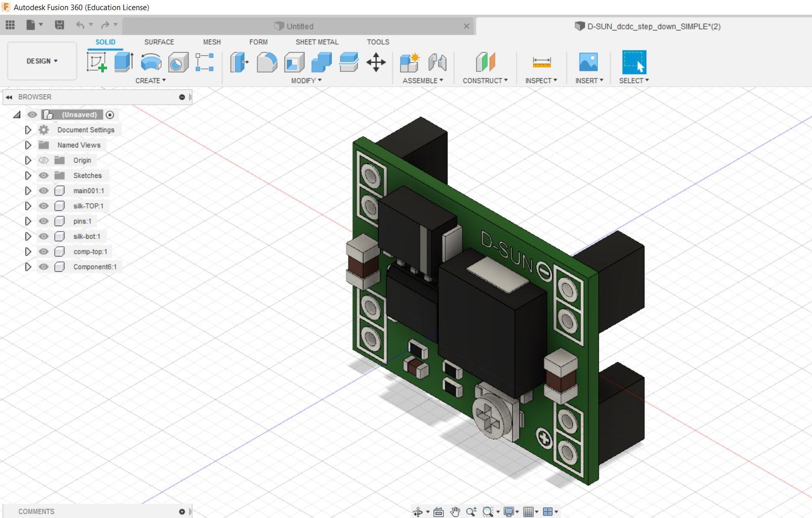The image size is (812, 518).
Task: Select the Fillet tool
Action: pos(267,62)
